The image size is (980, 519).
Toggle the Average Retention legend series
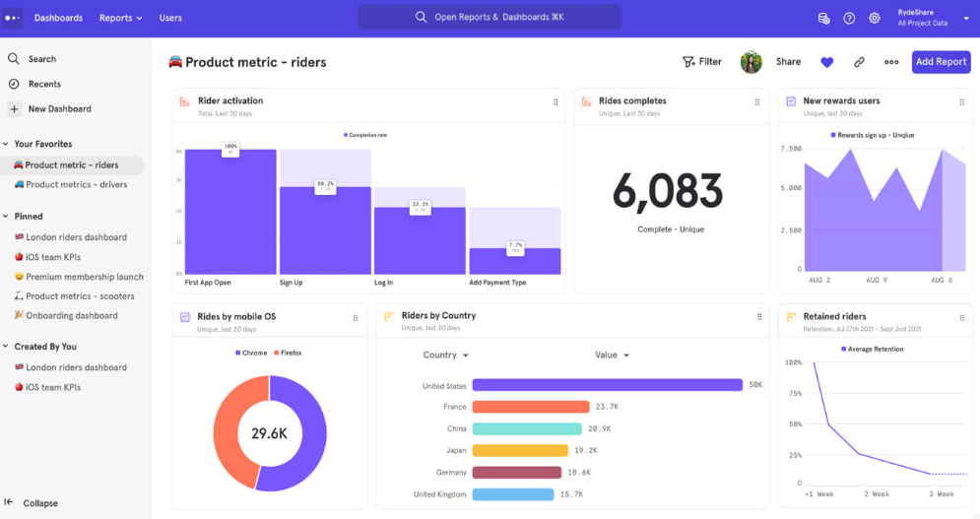872,349
